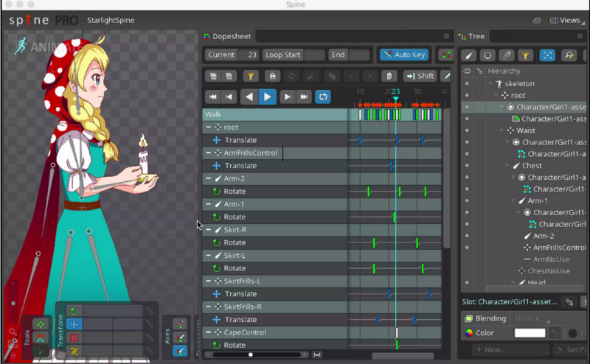Click the Loop Start field
The width and height of the screenshot is (590, 364).
tap(294, 55)
